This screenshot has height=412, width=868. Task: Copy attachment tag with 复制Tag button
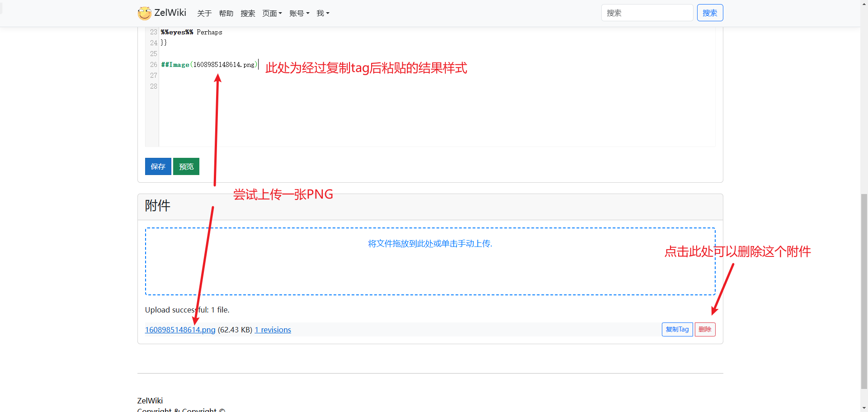tap(677, 329)
